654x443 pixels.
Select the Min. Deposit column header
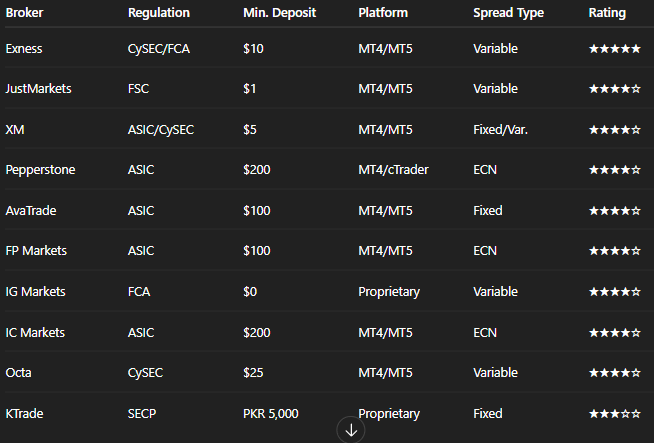tap(279, 13)
